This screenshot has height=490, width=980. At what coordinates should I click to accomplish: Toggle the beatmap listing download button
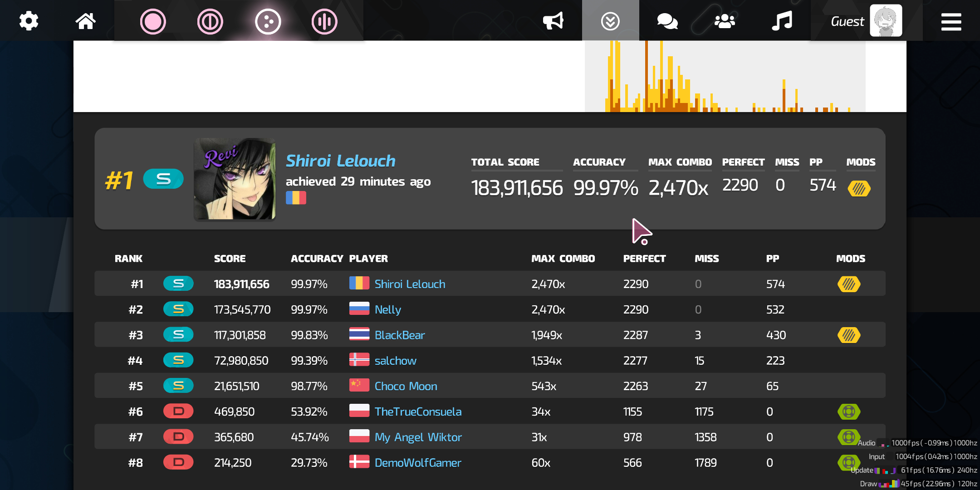(610, 21)
